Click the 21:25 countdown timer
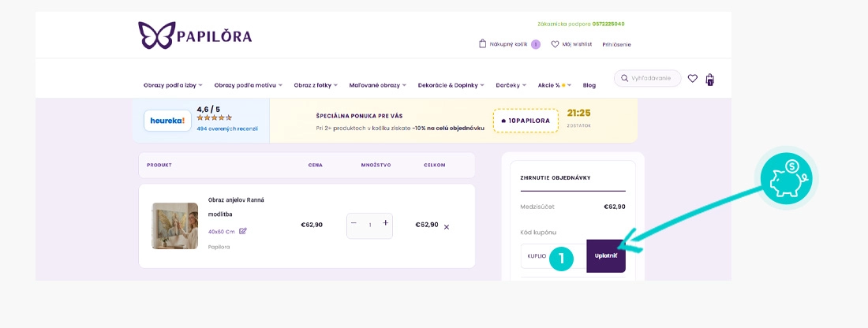Image resolution: width=868 pixels, height=328 pixels. click(x=578, y=113)
